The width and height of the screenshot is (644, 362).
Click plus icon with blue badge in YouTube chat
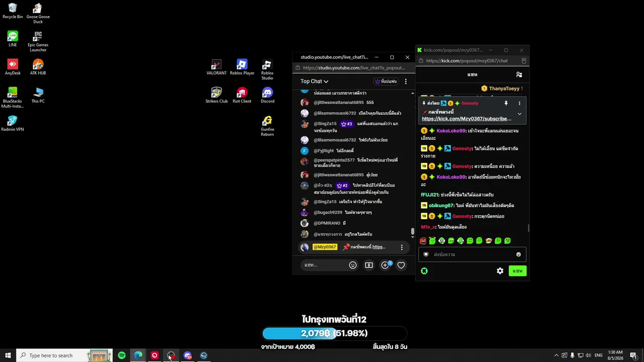coord(385,264)
